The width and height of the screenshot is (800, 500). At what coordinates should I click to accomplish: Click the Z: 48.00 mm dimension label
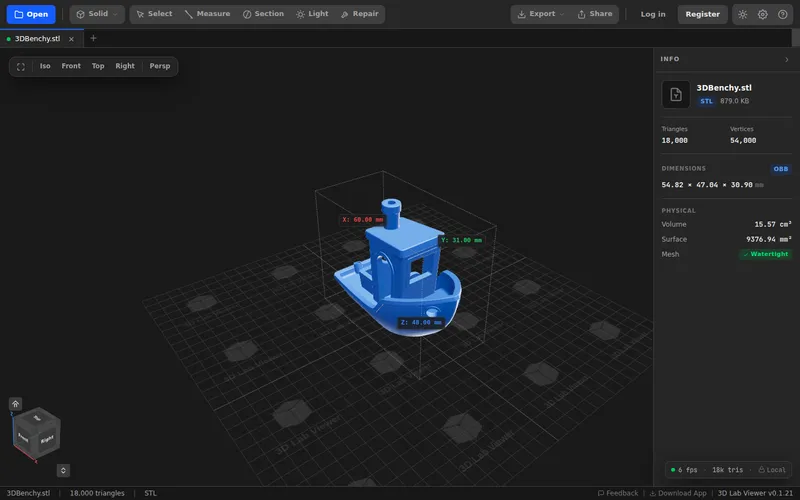(x=421, y=322)
